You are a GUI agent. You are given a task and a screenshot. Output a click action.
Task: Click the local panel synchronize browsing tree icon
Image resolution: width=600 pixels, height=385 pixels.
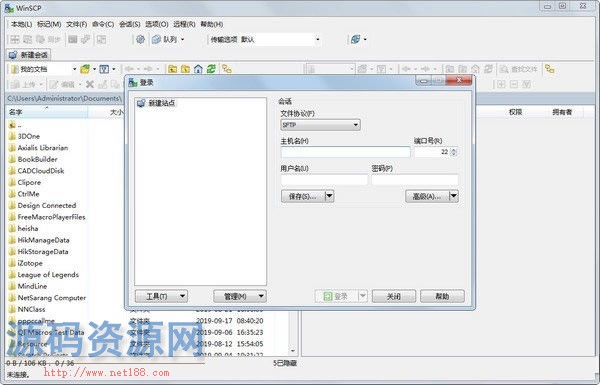click(227, 69)
